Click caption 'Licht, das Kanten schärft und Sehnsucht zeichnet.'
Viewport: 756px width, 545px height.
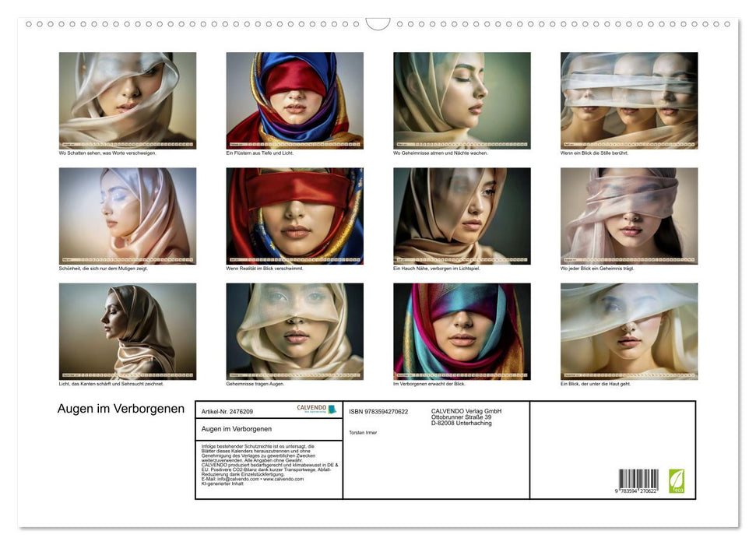pos(111,384)
